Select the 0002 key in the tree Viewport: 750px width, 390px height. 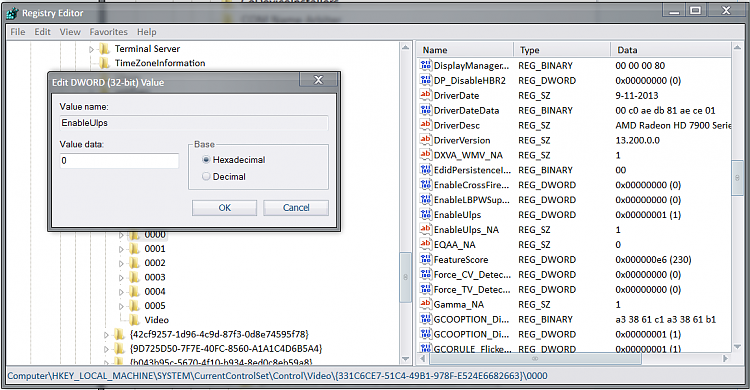pos(155,263)
